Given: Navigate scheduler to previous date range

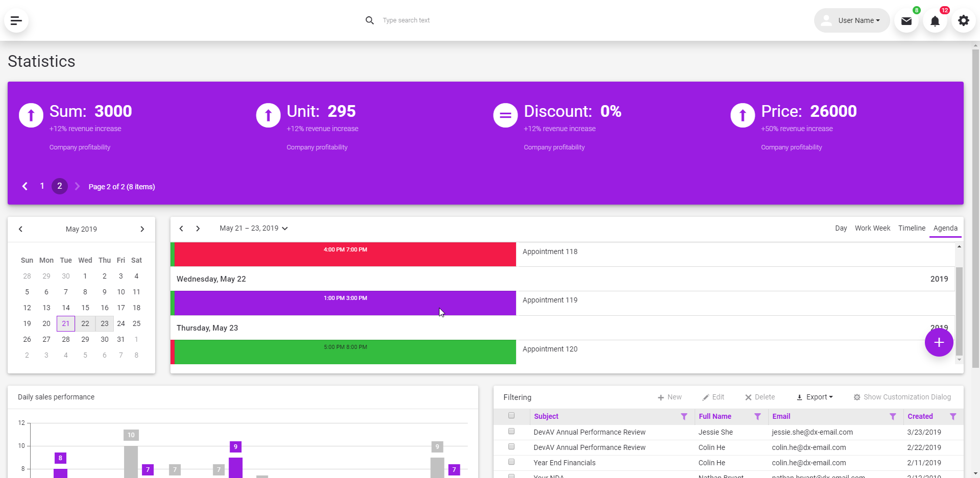Looking at the screenshot, I should [x=181, y=229].
